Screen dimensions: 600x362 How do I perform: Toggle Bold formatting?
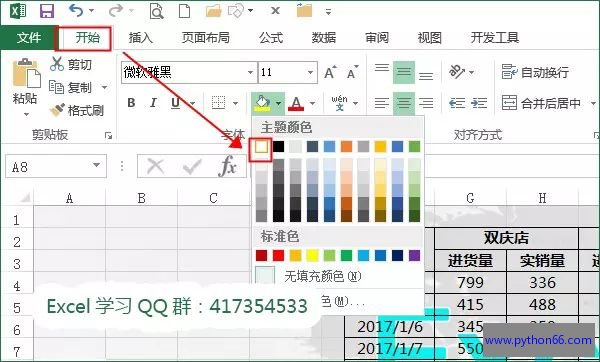(131, 103)
